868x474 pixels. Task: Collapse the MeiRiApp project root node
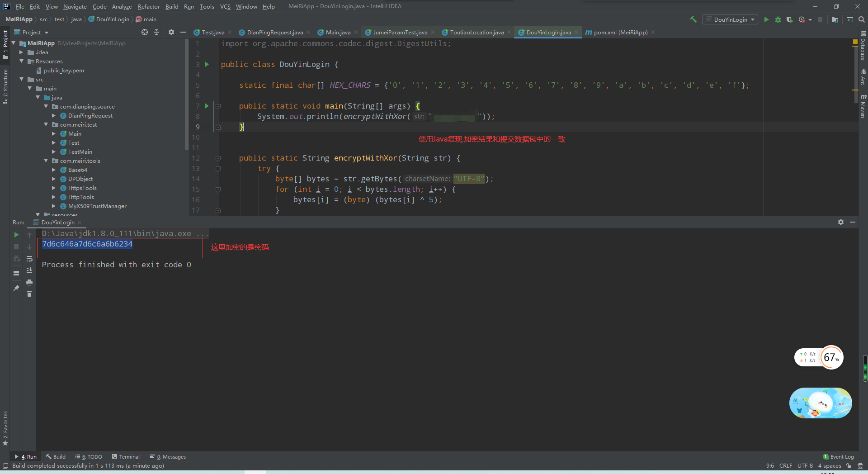tap(14, 43)
